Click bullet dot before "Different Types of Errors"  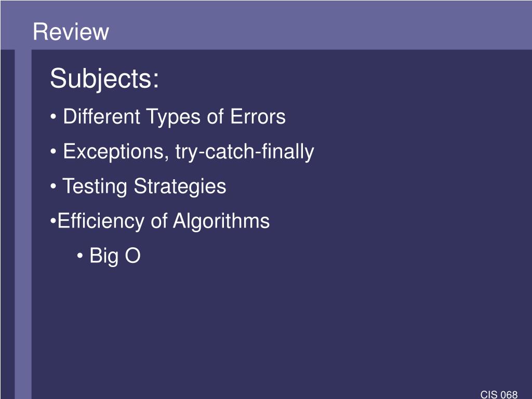[x=53, y=117]
